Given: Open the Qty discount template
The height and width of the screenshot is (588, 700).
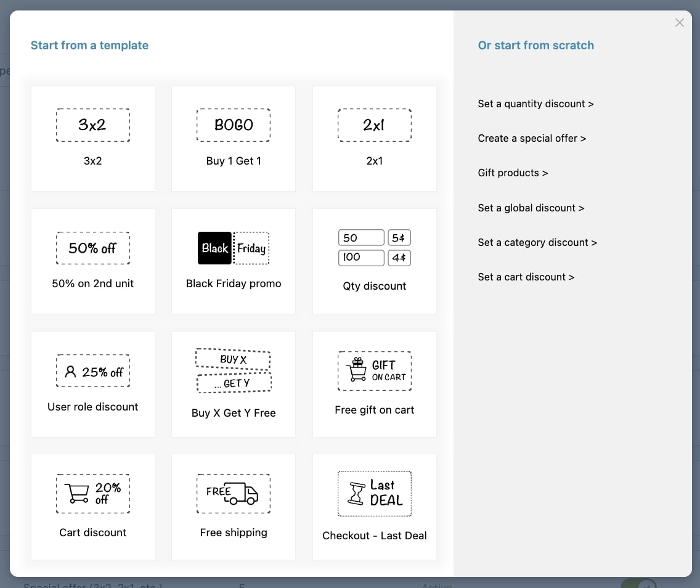Looking at the screenshot, I should [x=374, y=261].
